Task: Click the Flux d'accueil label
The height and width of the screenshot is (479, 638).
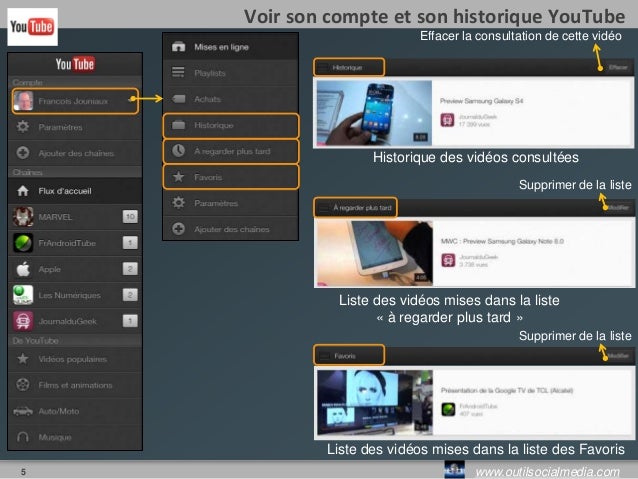Action: pos(65,191)
